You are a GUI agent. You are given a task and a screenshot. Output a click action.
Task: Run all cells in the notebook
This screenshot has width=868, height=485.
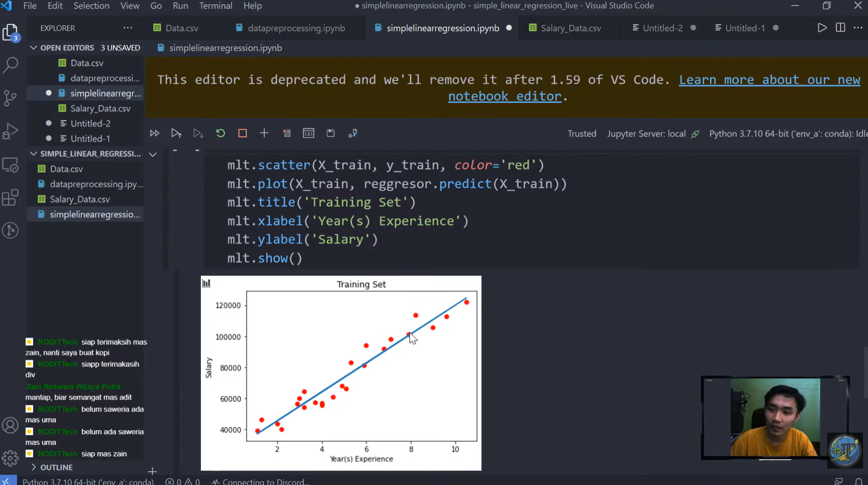(154, 133)
